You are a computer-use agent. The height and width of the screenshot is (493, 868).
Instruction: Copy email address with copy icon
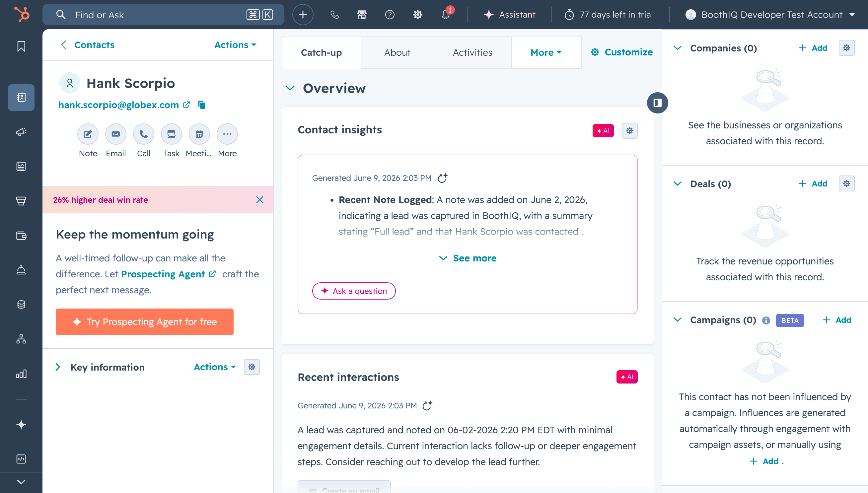[202, 105]
